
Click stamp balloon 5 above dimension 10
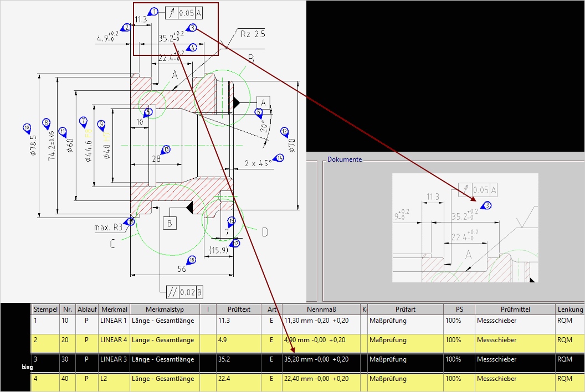point(148,112)
